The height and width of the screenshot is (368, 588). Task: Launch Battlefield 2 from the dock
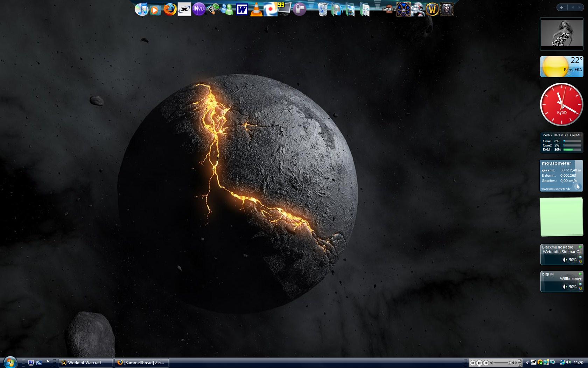[x=389, y=9]
